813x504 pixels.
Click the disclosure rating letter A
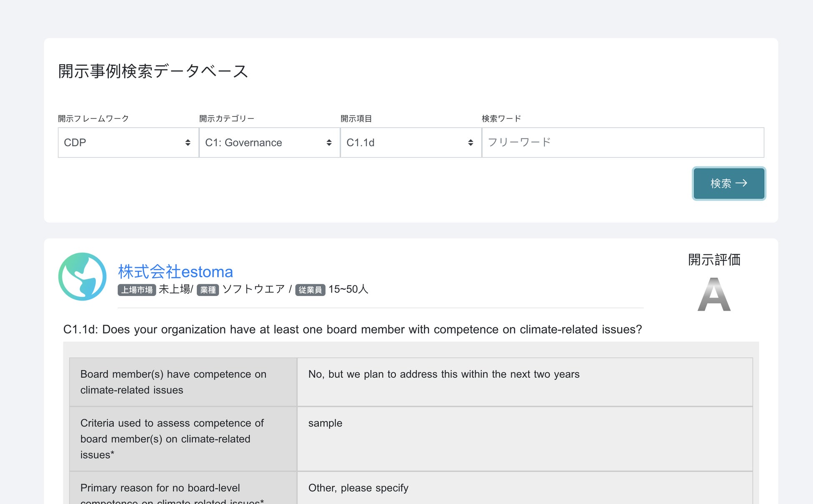coord(714,295)
